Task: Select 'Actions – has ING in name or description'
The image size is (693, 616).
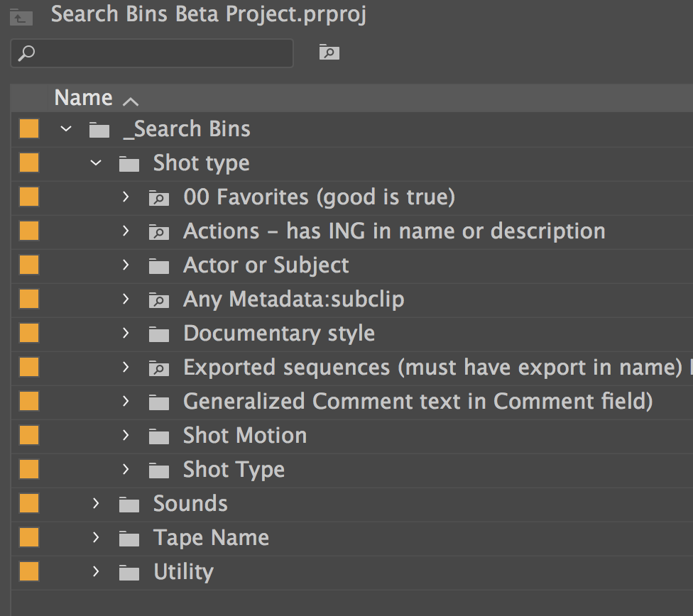Action: point(394,231)
